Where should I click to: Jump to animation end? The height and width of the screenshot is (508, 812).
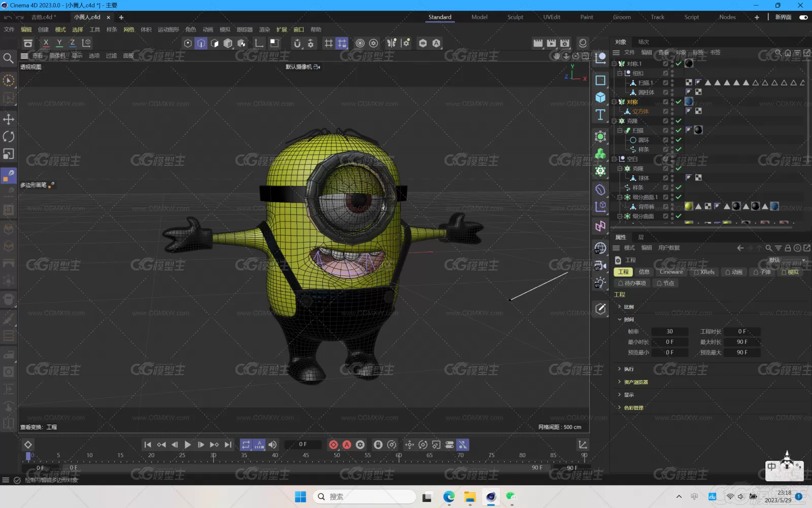coord(228,444)
